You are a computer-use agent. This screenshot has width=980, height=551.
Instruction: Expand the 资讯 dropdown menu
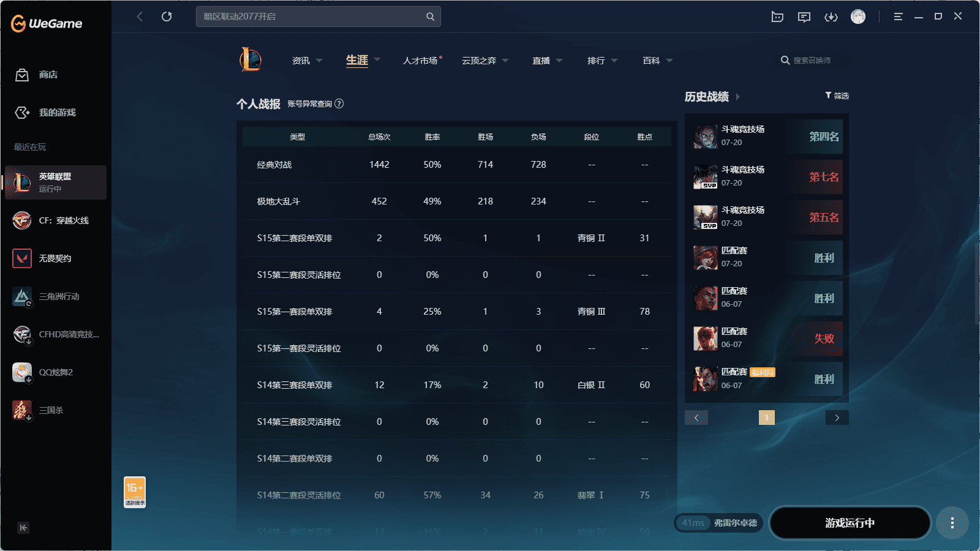(307, 61)
